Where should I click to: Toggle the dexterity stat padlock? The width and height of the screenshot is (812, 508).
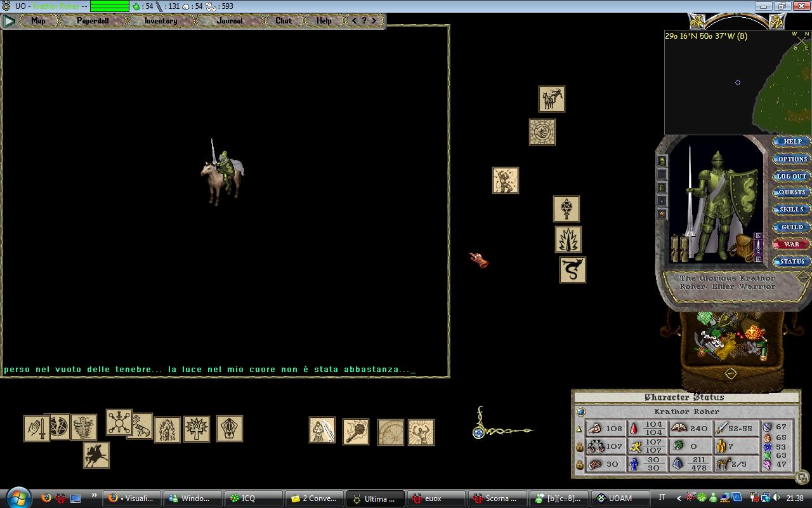[579, 447]
